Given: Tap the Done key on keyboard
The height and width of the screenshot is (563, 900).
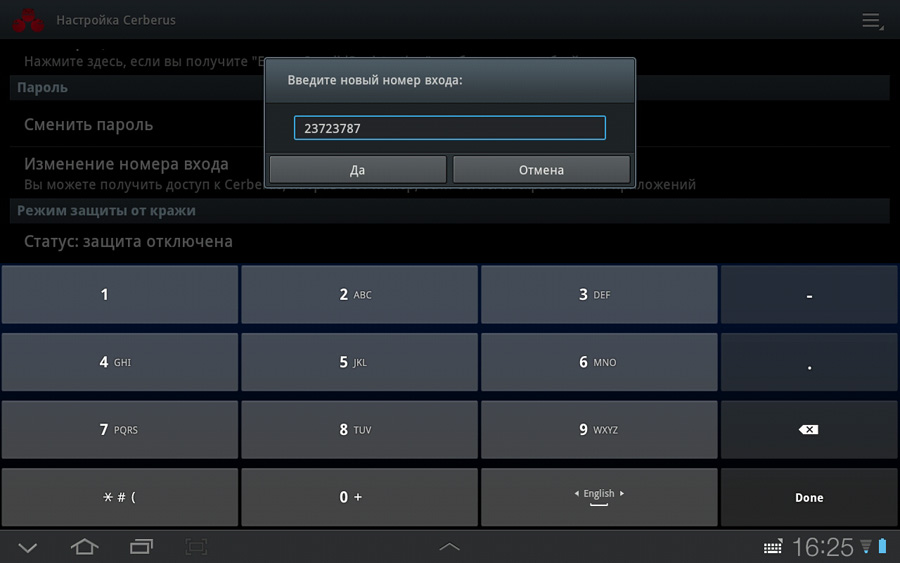Looking at the screenshot, I should pyautogui.click(x=809, y=497).
